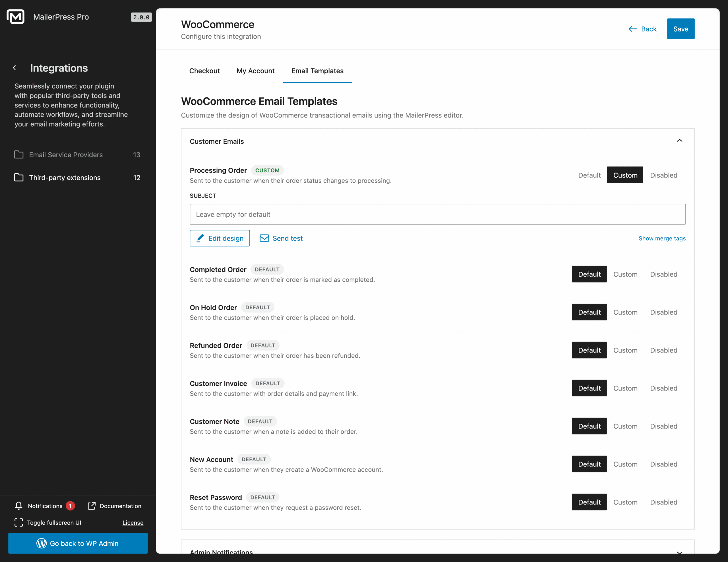
Task: Click the pencil icon in Edit design
Action: [200, 238]
